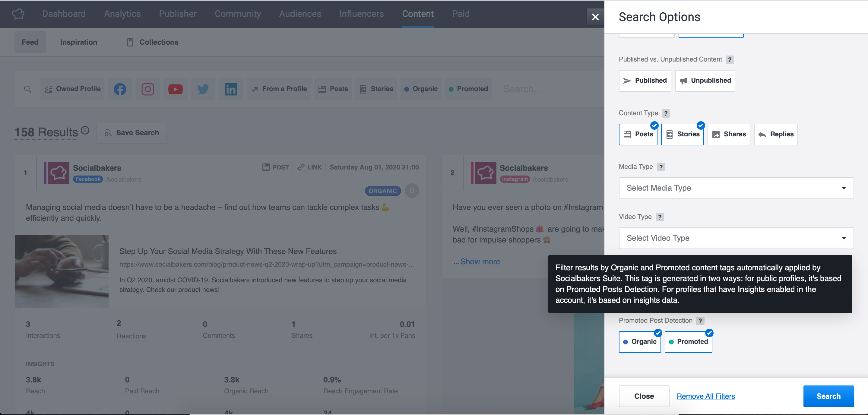Screen dimensions: 868x415
Task: Open the Select Media Type dropdown
Action: [736, 188]
